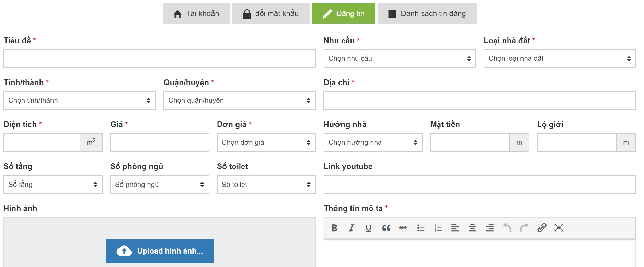Open the Chọn tỉnh/thành dropdown

point(80,101)
